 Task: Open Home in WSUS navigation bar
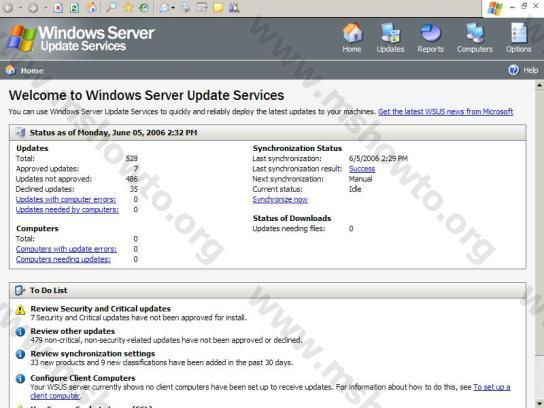pyautogui.click(x=352, y=38)
